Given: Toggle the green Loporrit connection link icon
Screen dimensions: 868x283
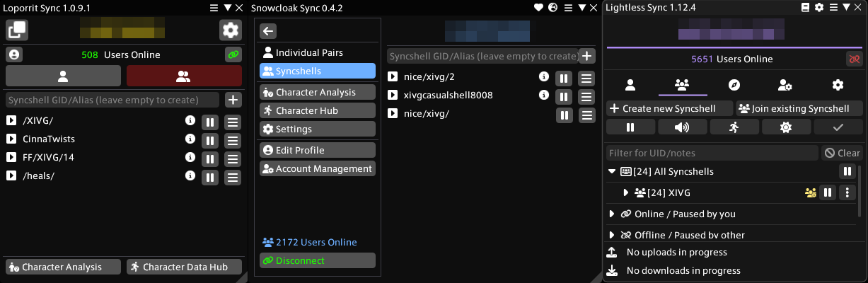Looking at the screenshot, I should (233, 54).
